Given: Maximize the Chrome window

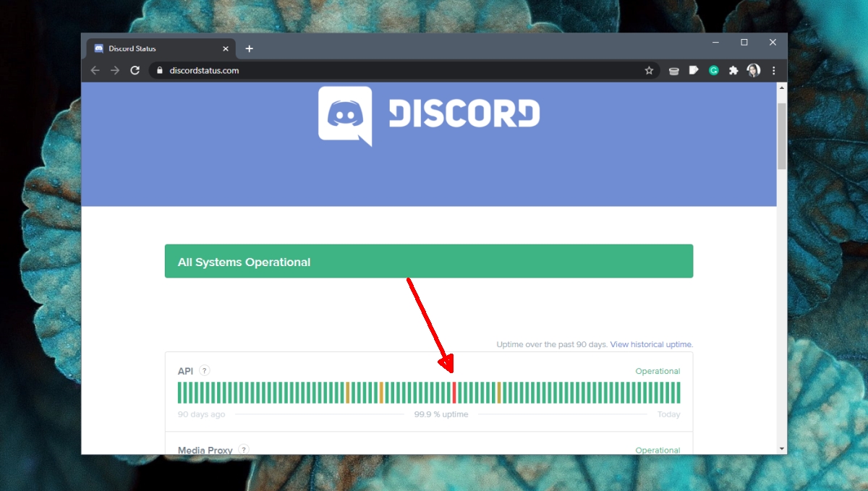Looking at the screenshot, I should click(x=744, y=43).
